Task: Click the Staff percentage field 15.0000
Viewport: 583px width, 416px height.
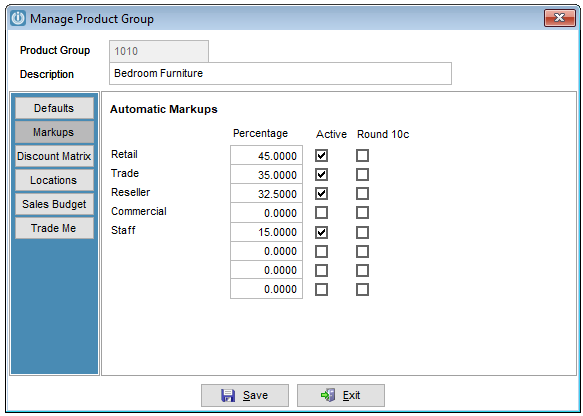Action: point(266,232)
